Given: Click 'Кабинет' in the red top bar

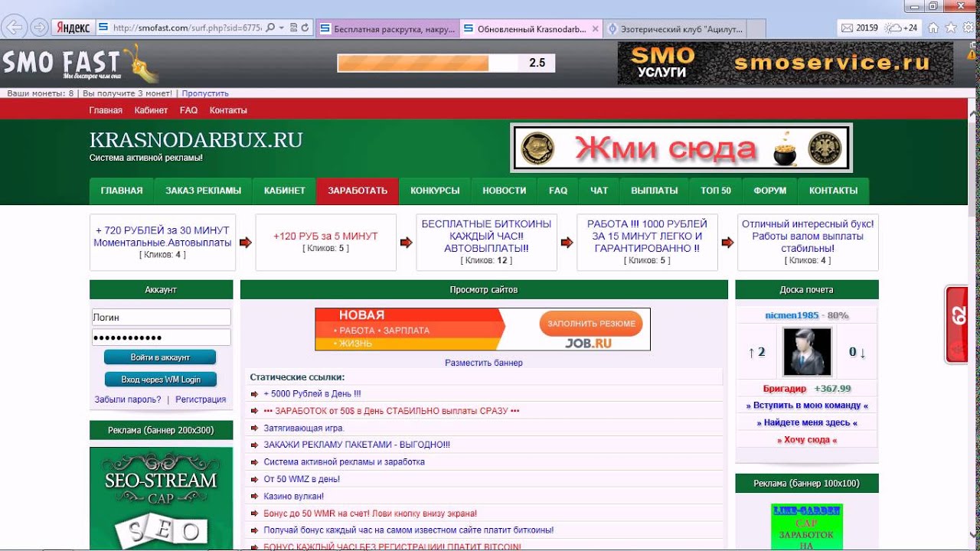Looking at the screenshot, I should (151, 110).
